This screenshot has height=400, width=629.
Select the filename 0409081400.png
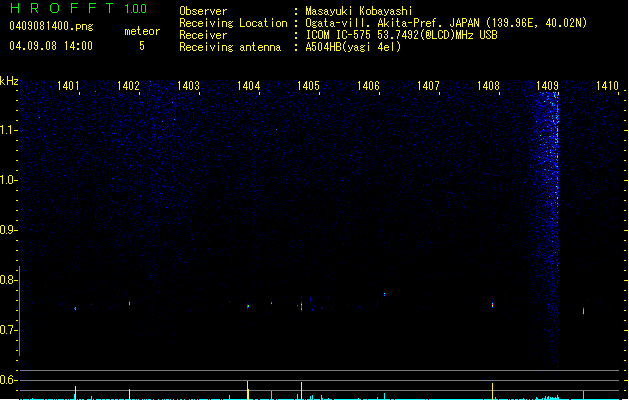pyautogui.click(x=51, y=26)
